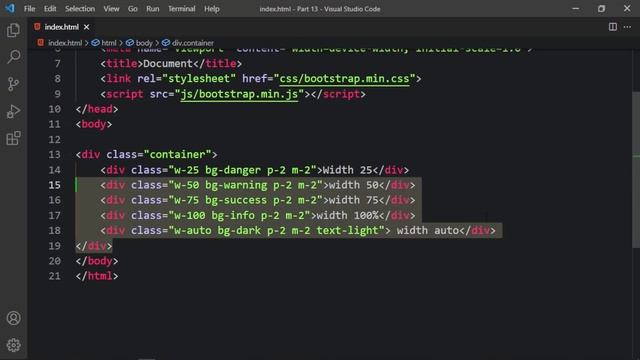Click the "width auto" text on line 18
The width and height of the screenshot is (640, 360).
coord(428,230)
